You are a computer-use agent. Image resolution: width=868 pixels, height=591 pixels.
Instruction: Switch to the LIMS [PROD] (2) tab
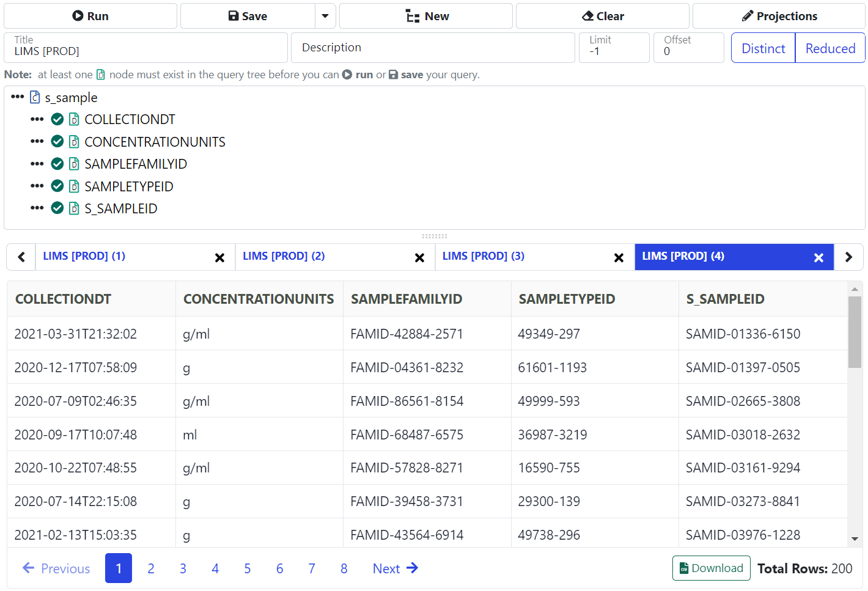click(x=284, y=256)
